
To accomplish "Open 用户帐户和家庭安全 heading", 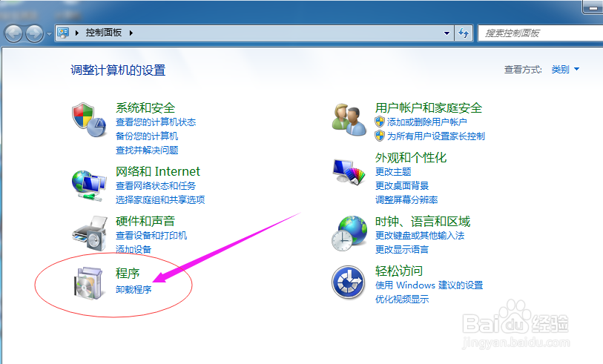I will (429, 108).
